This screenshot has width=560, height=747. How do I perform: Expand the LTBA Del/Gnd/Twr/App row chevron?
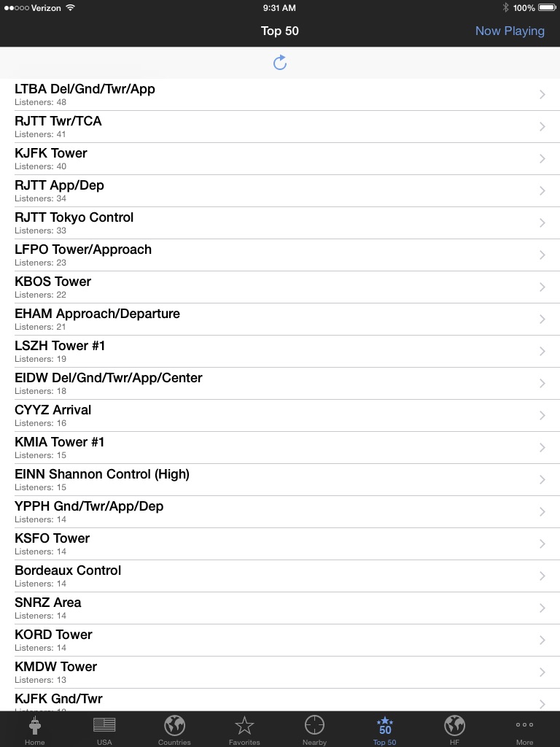point(542,94)
